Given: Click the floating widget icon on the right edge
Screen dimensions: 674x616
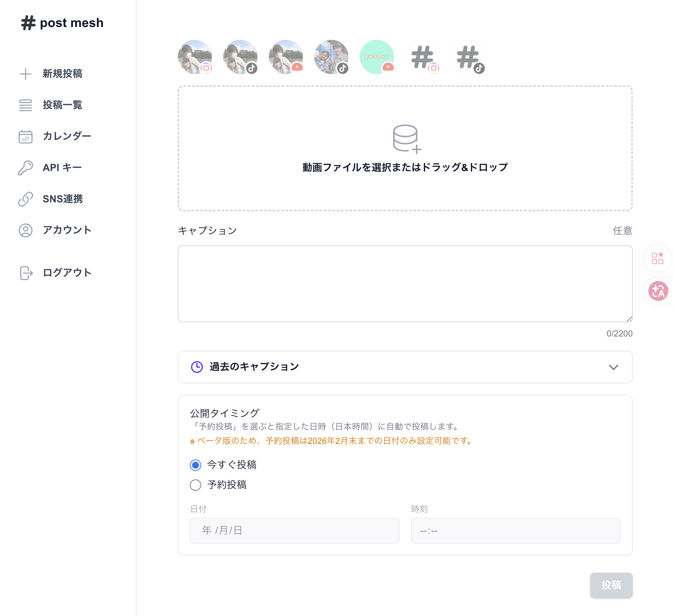Looking at the screenshot, I should [x=658, y=258].
